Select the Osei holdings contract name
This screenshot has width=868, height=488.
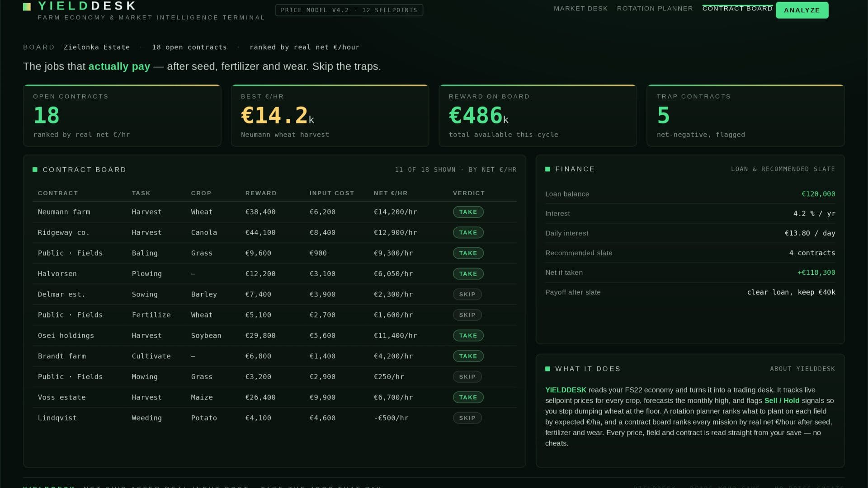(66, 336)
